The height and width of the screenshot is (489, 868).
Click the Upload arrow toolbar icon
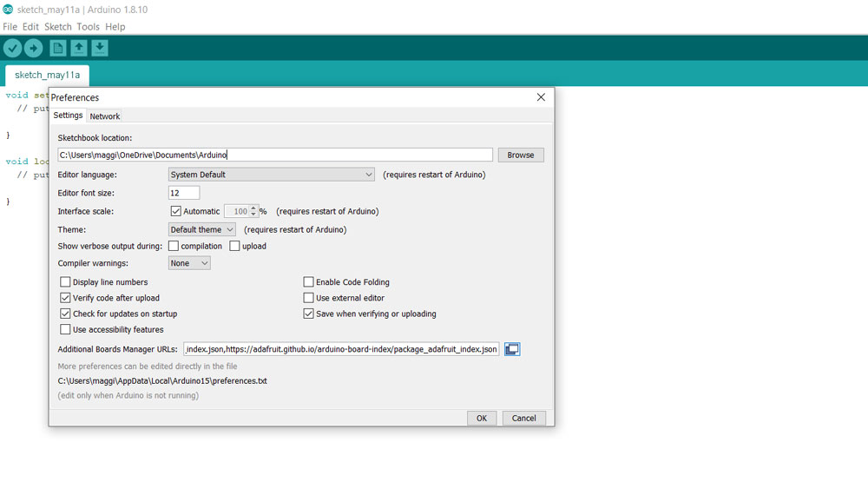coord(33,48)
